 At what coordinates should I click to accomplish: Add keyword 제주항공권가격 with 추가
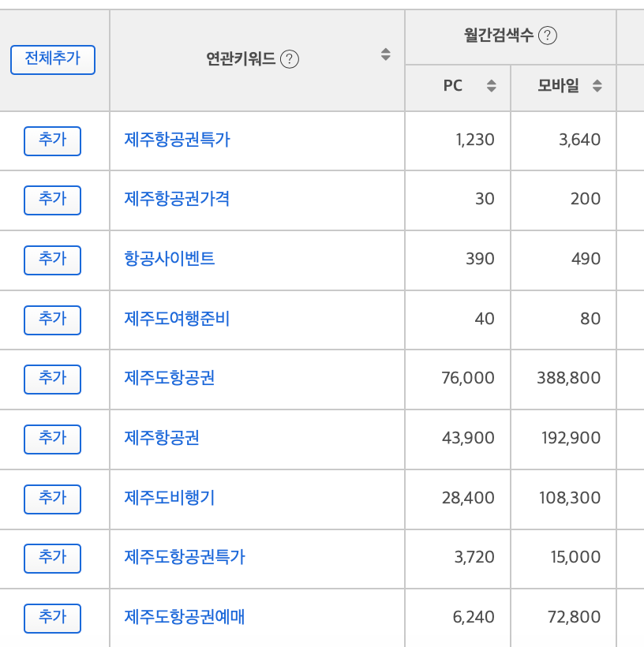tap(52, 200)
